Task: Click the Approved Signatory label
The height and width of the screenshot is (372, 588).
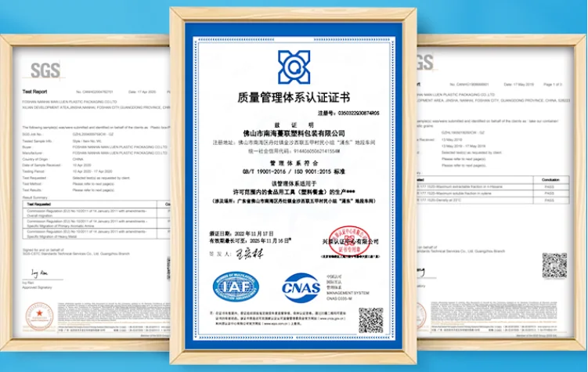Action: [x=37, y=287]
